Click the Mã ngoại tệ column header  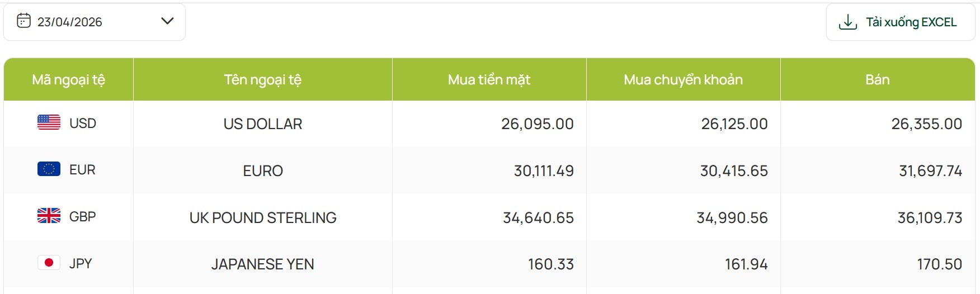click(68, 80)
